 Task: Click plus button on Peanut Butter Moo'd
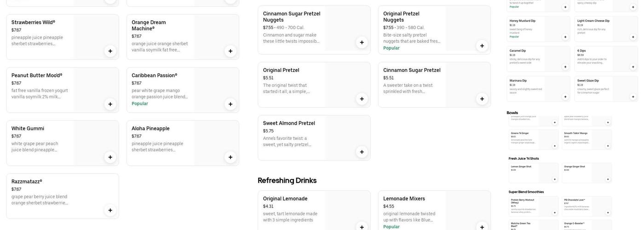pyautogui.click(x=110, y=104)
